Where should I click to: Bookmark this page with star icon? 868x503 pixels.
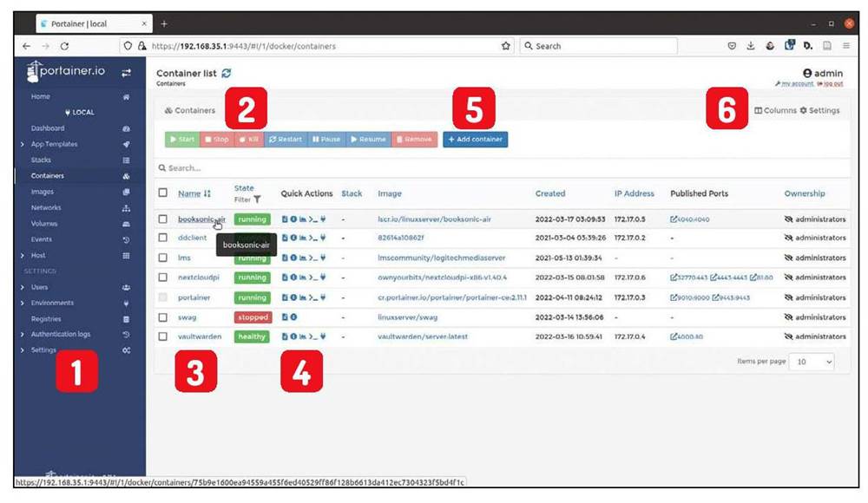505,46
